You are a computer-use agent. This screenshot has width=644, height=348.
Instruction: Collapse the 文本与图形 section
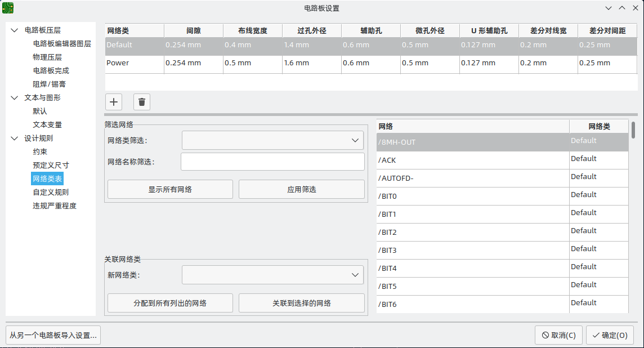[14, 97]
